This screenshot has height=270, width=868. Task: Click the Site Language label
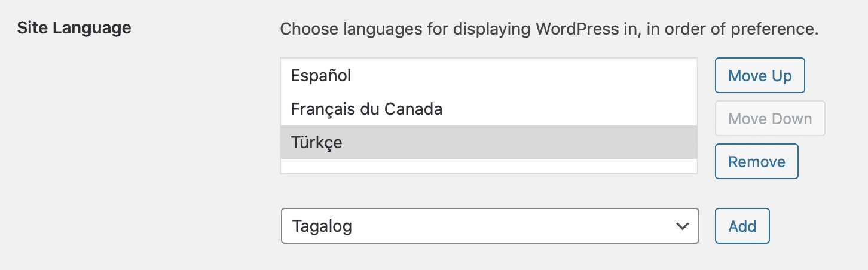click(x=74, y=28)
